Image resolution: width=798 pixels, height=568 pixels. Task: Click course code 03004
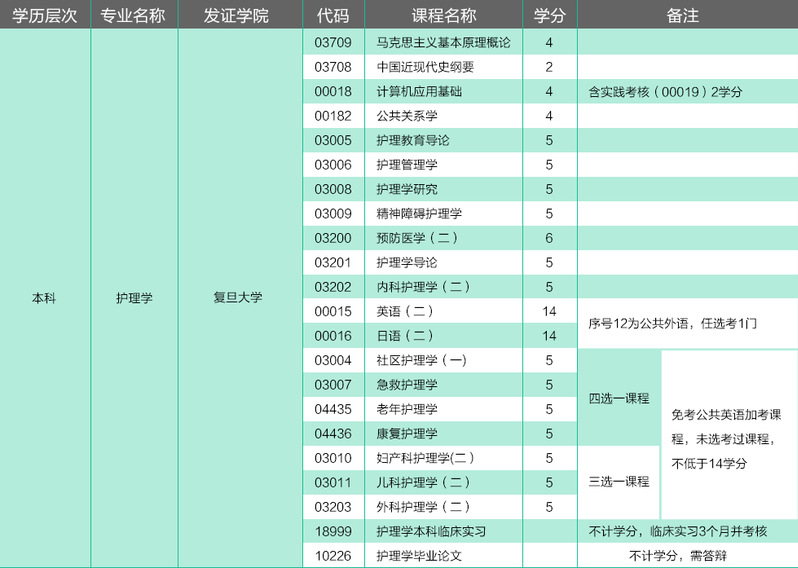(333, 360)
